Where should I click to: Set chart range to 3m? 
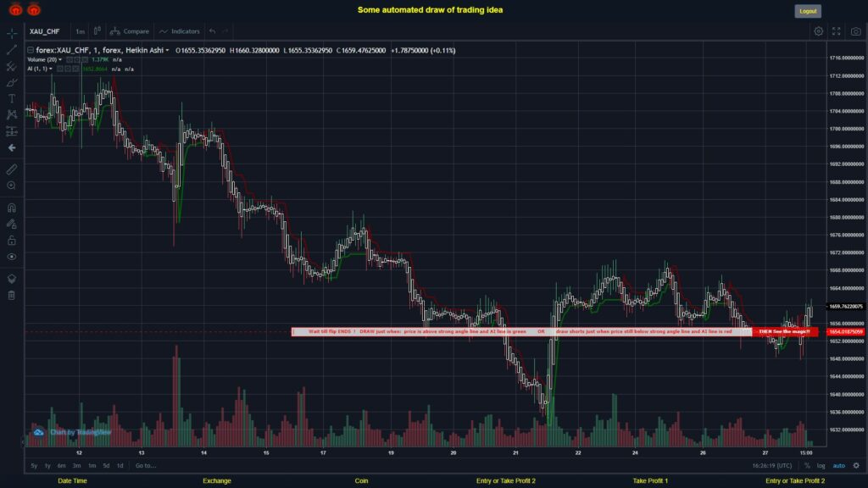[x=77, y=465]
